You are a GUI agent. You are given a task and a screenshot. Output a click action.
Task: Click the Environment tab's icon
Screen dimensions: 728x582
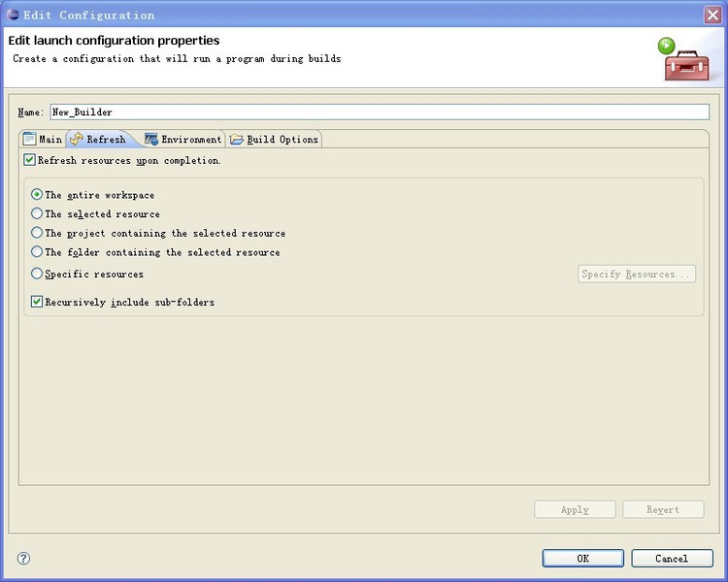point(151,139)
